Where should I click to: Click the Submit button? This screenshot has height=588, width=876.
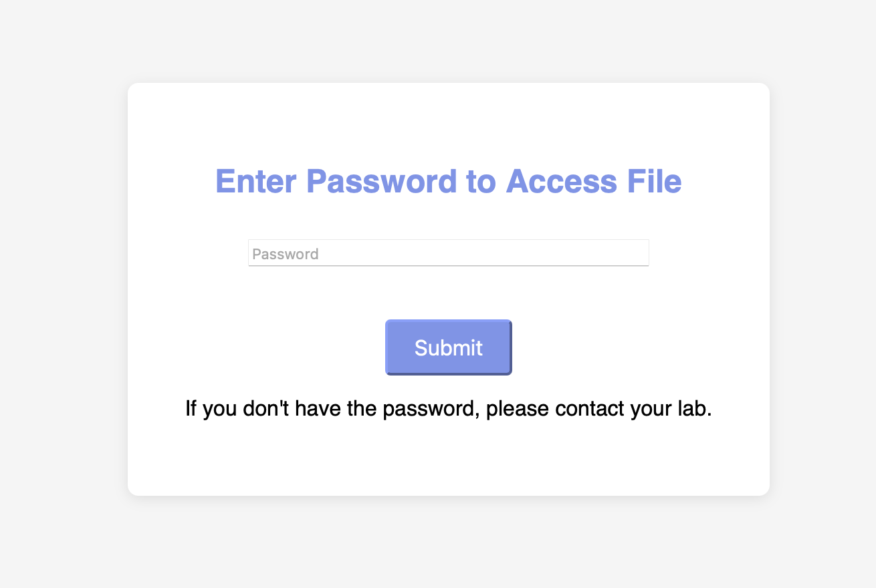click(448, 347)
